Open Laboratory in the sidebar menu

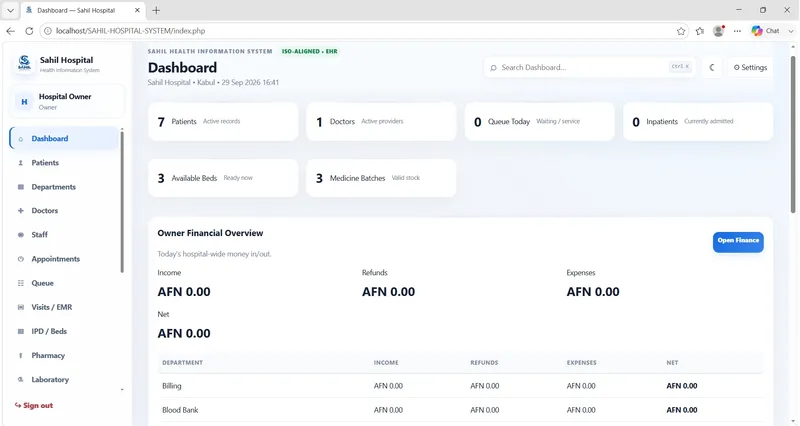point(65,380)
